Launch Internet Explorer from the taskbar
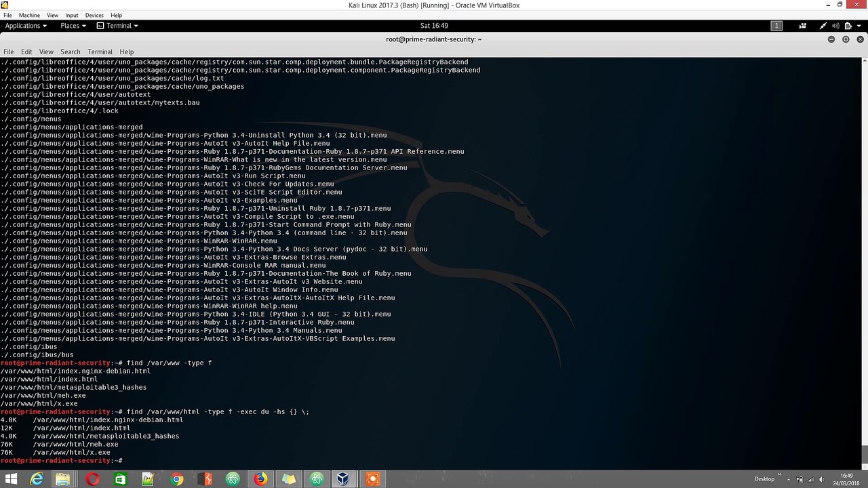 (36, 479)
